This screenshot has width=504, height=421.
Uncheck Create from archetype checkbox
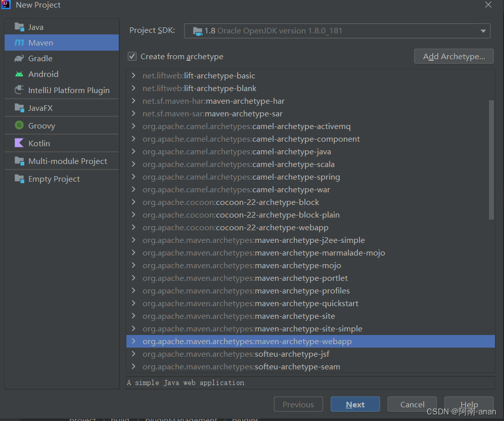[x=132, y=56]
